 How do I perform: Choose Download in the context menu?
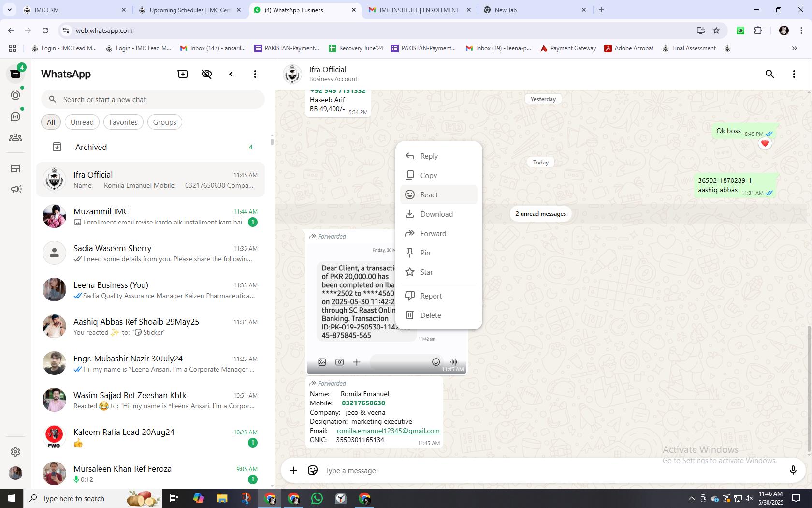[439, 214]
